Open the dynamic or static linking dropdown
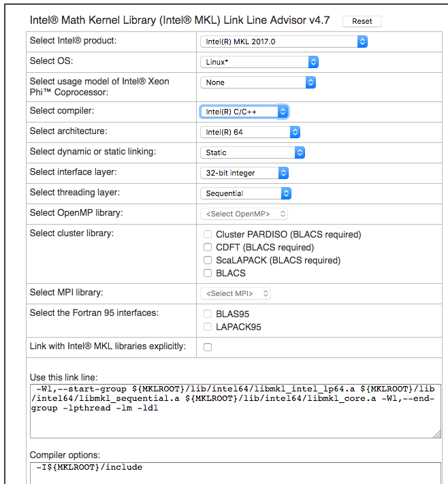Viewport: 448px width, 484px height. 252,152
